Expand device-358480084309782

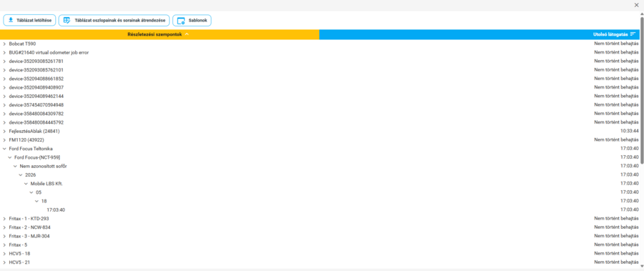tap(4, 113)
